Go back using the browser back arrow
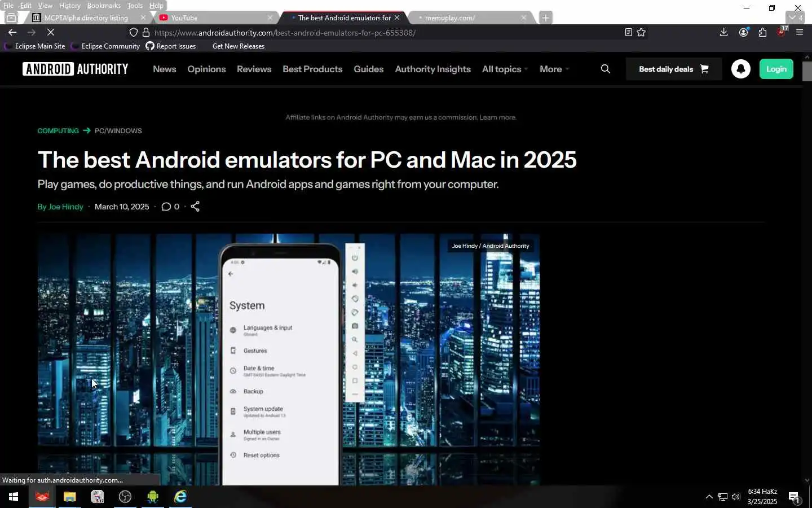Image resolution: width=812 pixels, height=508 pixels. 12,32
